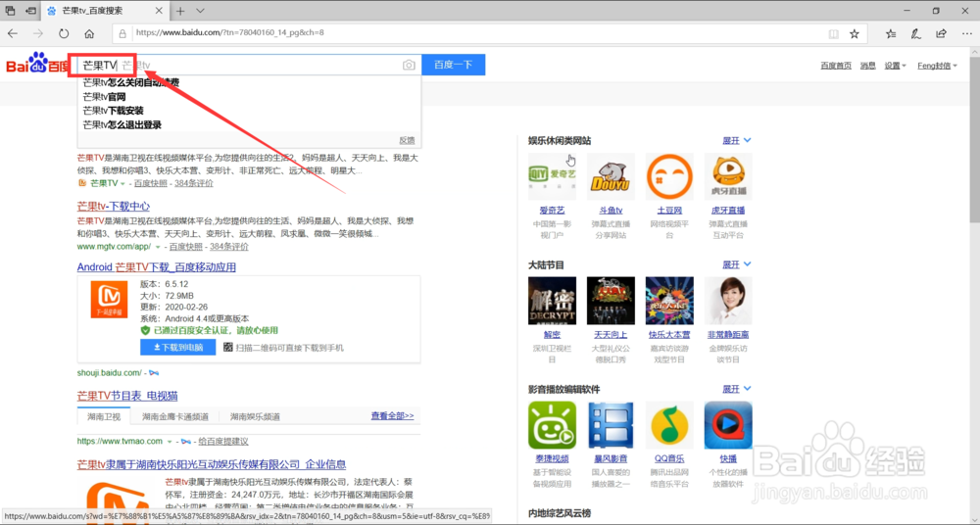Click the Baidu logo
The image size is (980, 525).
(x=37, y=64)
